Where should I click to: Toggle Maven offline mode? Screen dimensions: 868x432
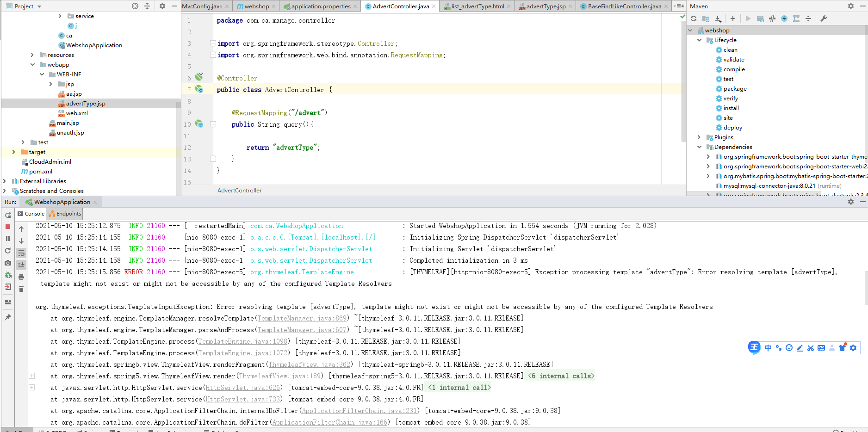click(772, 19)
